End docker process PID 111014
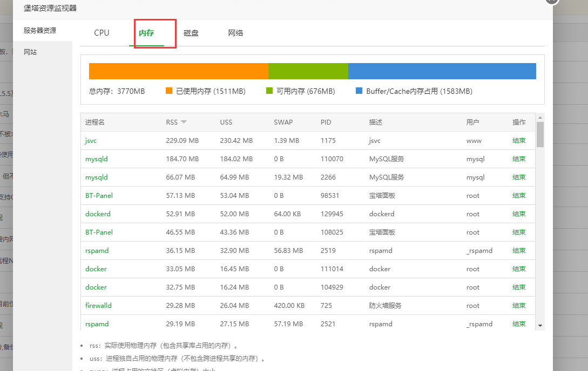 point(519,269)
